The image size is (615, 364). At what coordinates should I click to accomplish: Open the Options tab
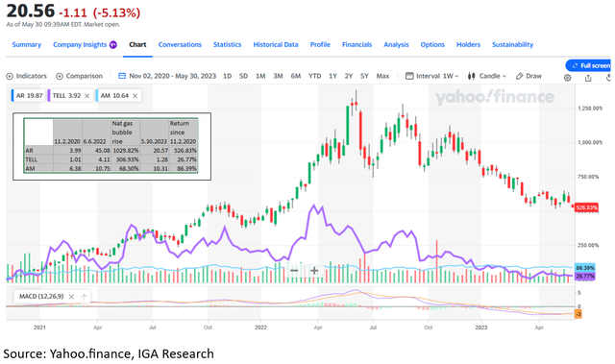point(432,45)
